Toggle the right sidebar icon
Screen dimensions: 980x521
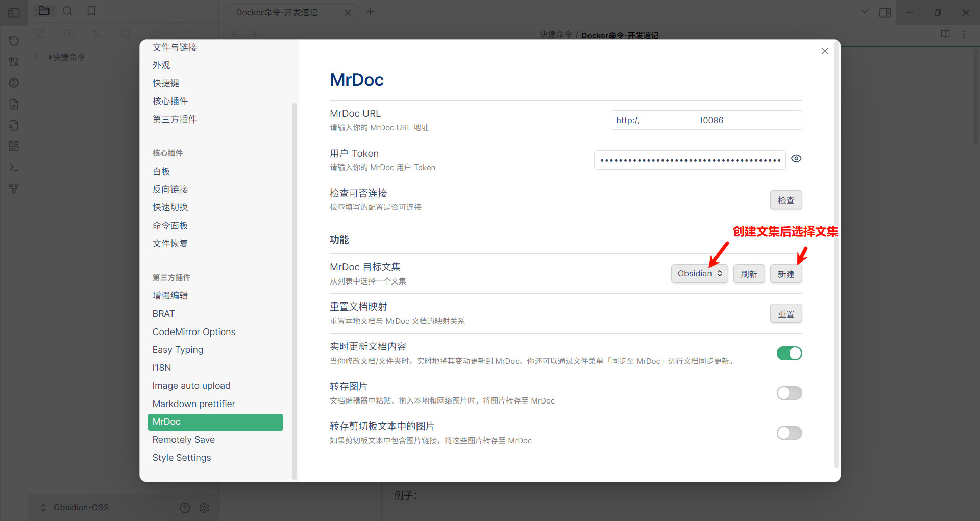coord(885,12)
